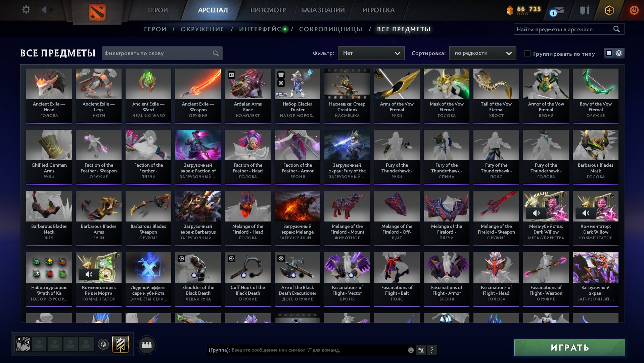Click the Dota Plus hexagon icon
The height and width of the screenshot is (363, 644).
609,10
